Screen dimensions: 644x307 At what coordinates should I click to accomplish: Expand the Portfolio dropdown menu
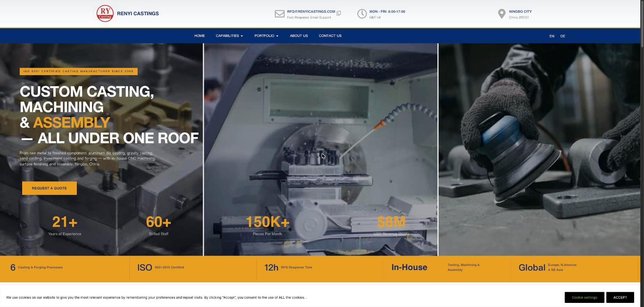click(266, 36)
